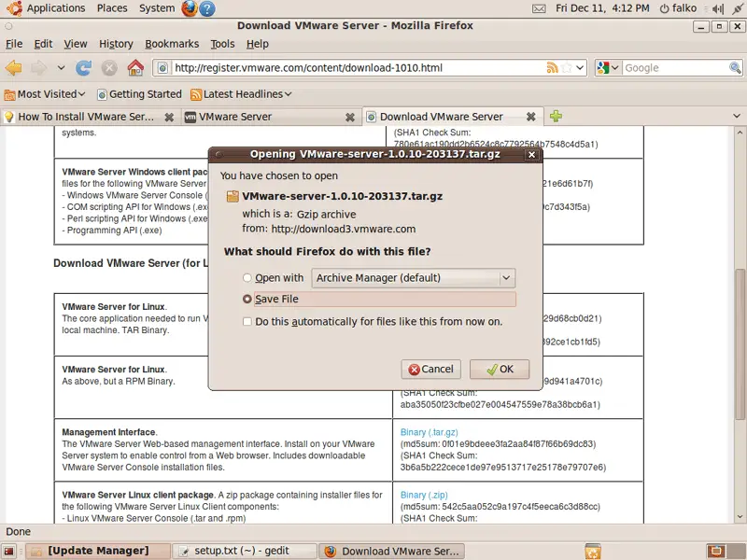Open the mail envelope icon in top panel
This screenshot has height=560, width=747.
tap(539, 8)
